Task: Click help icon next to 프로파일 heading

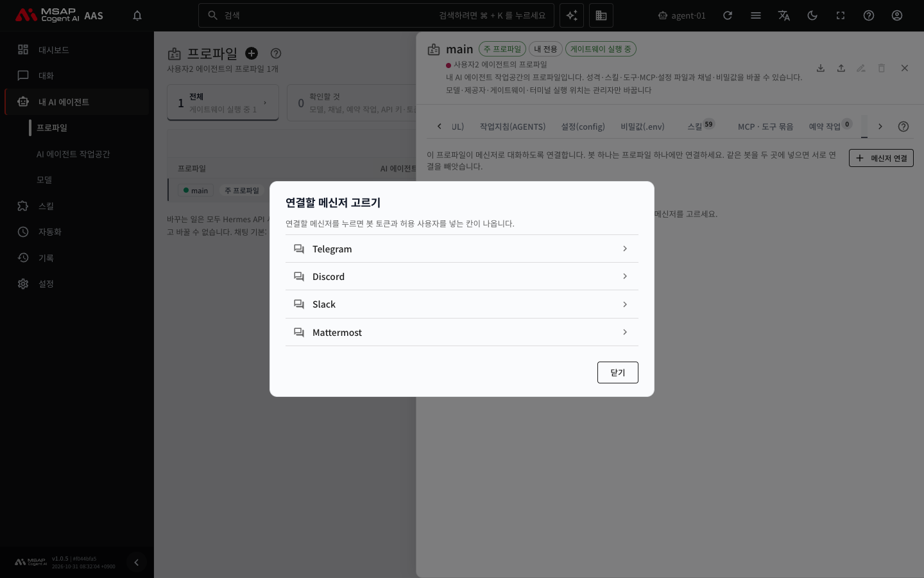Action: click(276, 53)
